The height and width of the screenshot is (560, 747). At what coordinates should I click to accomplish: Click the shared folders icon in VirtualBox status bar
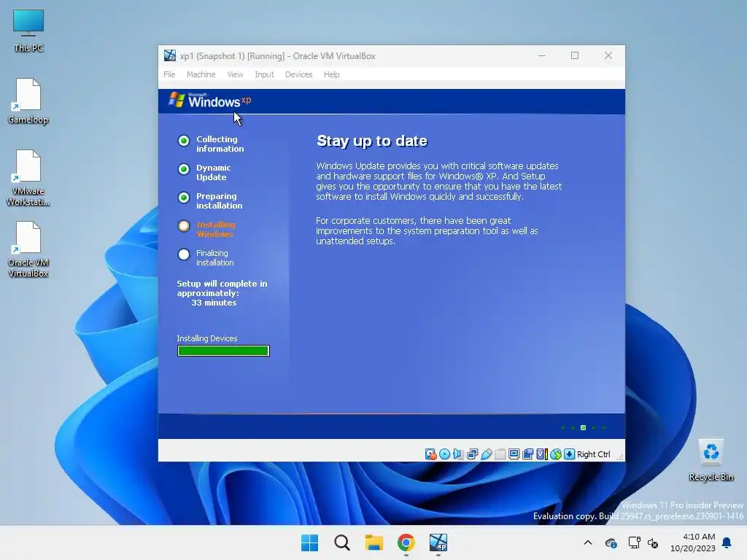click(x=500, y=454)
